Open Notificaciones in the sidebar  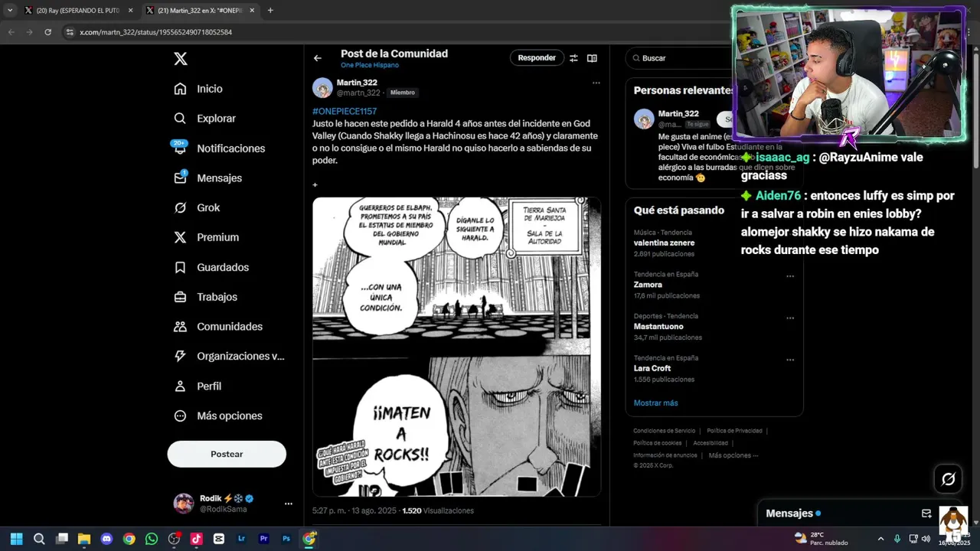(219, 148)
